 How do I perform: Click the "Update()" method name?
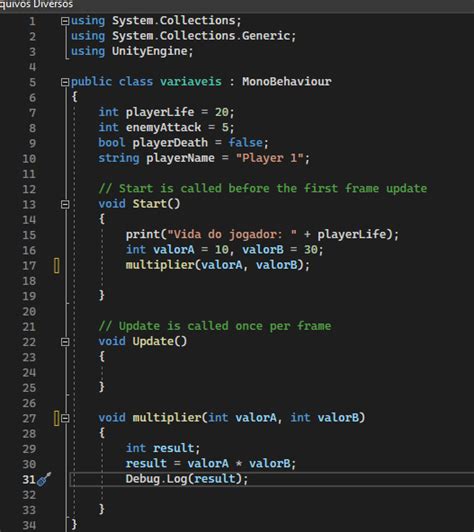click(160, 341)
